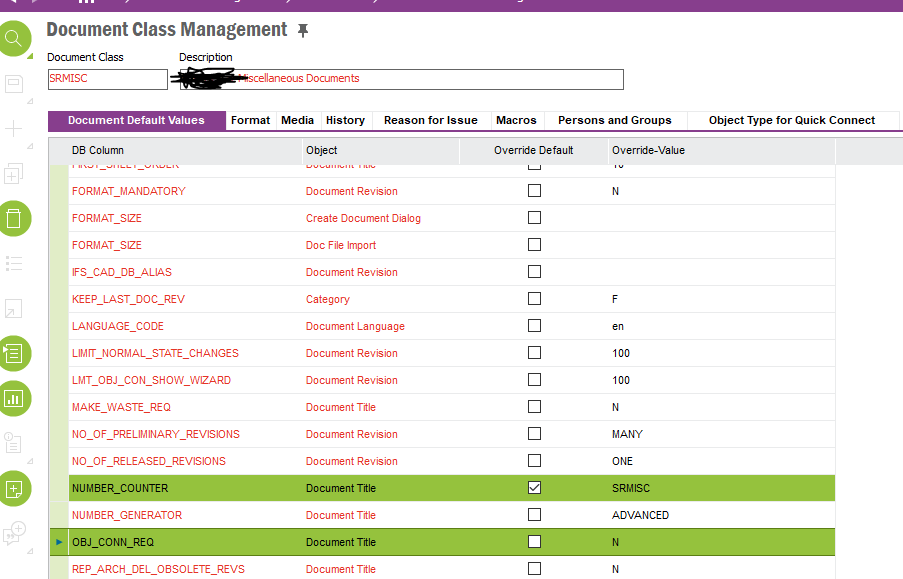The image size is (903, 579).
Task: Sort by Object column header
Action: coord(381,150)
